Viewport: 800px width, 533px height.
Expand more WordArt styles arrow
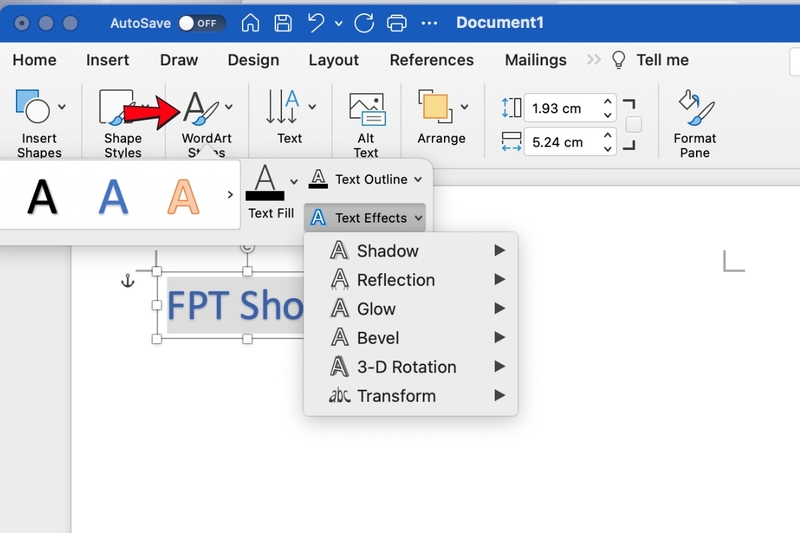pyautogui.click(x=230, y=195)
